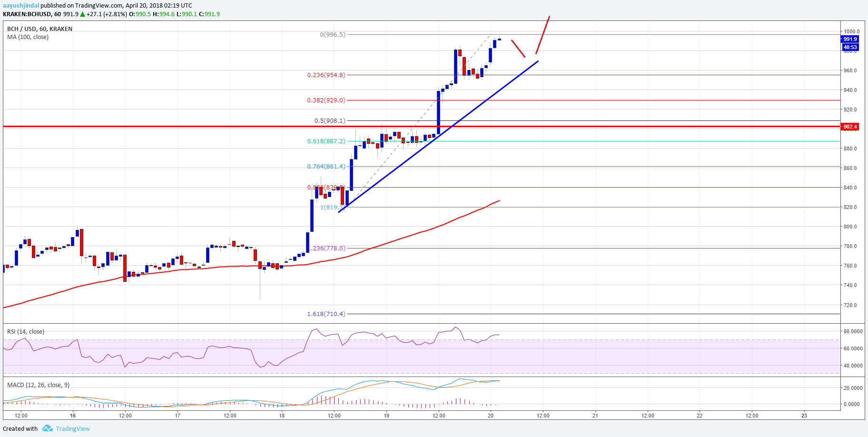Click date 16 on the time axis

(x=73, y=416)
